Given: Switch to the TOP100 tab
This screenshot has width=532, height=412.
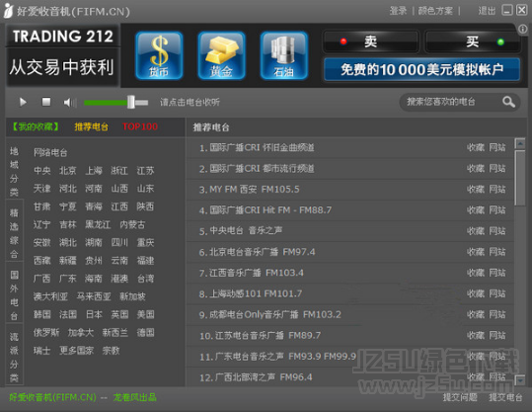Looking at the screenshot, I should pos(140,126).
